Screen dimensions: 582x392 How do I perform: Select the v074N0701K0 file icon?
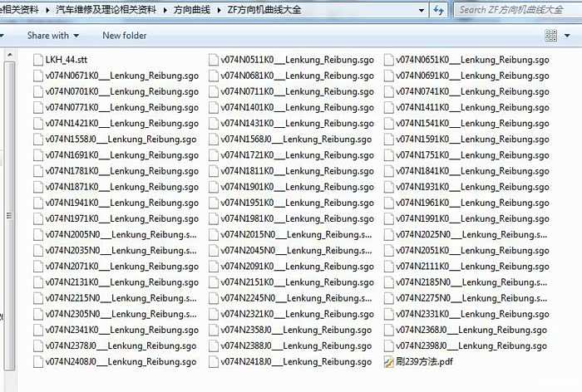click(x=38, y=91)
